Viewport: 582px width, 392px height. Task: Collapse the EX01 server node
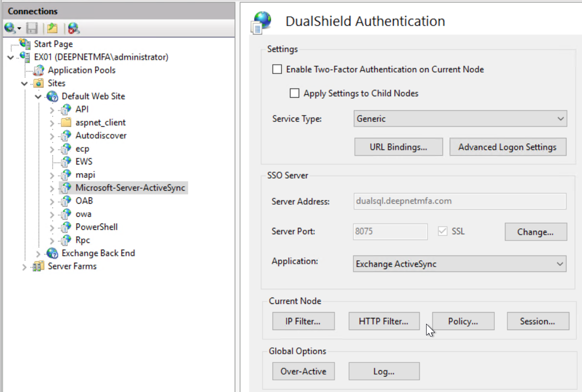click(x=12, y=58)
